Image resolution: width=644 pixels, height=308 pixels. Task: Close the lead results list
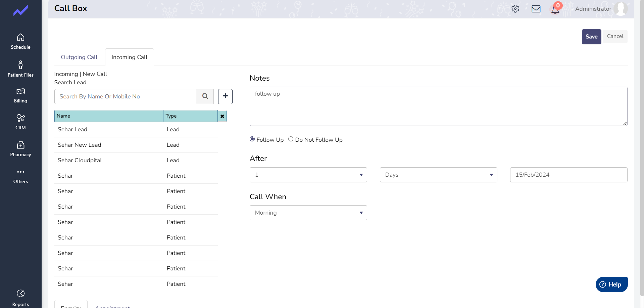222,116
